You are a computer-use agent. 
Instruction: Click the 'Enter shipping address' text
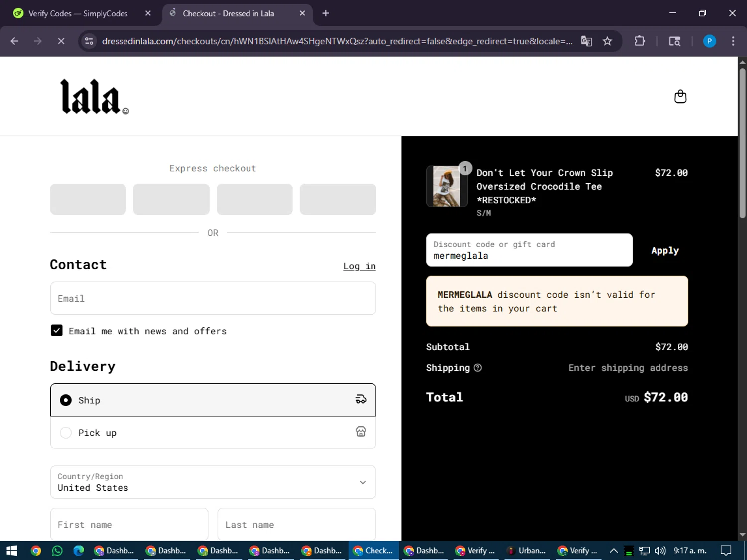pos(628,368)
